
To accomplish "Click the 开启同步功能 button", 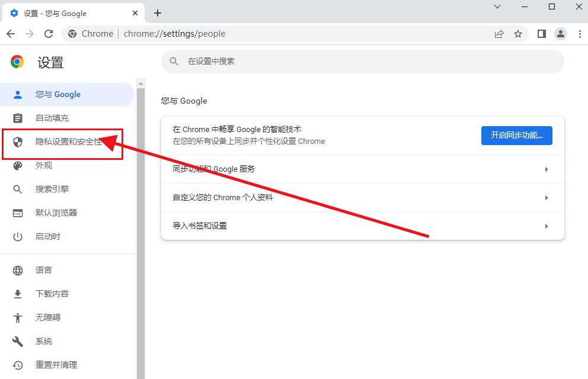I will (516, 136).
